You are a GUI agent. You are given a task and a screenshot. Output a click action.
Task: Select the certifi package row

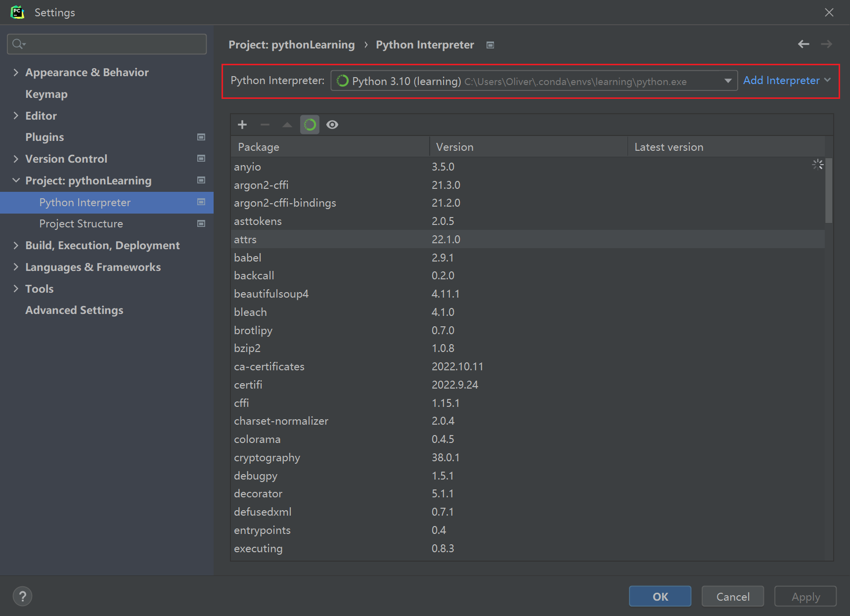click(x=528, y=385)
